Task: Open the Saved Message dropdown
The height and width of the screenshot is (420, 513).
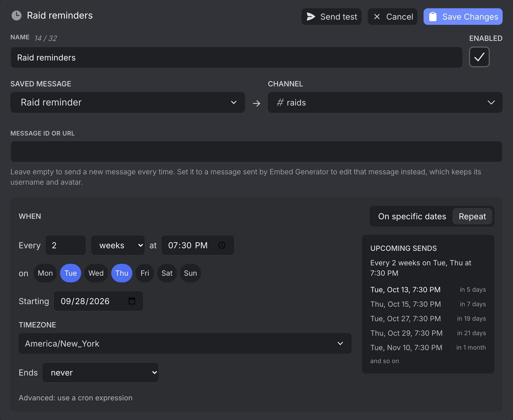Action: click(x=128, y=102)
